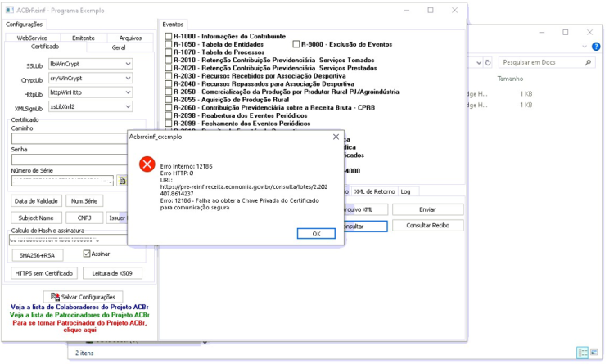Check R-1000 Informações do Contribuinte
614x364 pixels.
point(169,36)
